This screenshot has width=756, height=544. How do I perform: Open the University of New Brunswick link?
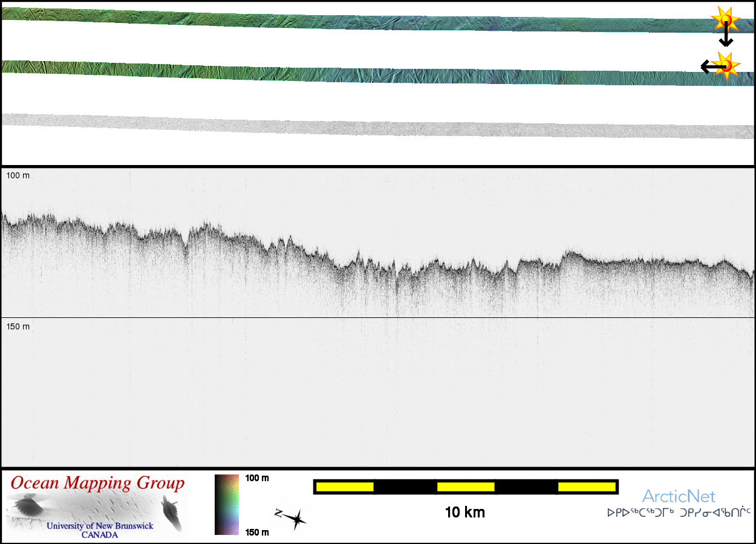100,526
